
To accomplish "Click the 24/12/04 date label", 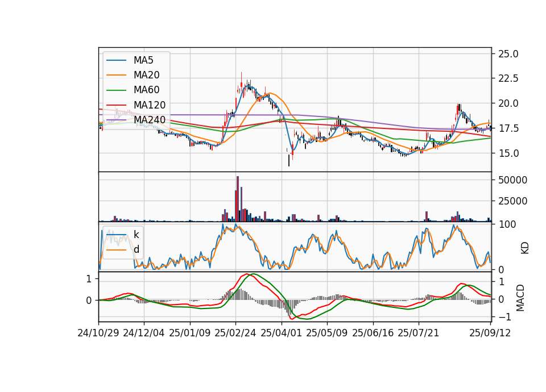I will 144,333.
